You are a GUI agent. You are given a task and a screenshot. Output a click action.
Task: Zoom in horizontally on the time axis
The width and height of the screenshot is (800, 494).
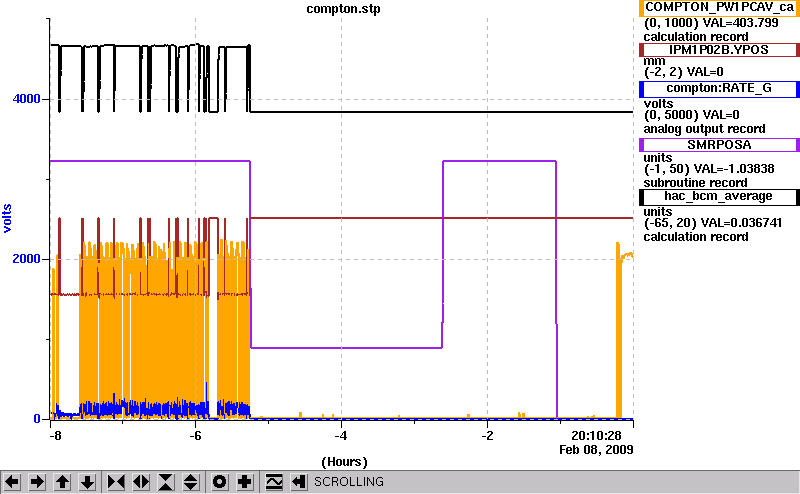tap(116, 482)
